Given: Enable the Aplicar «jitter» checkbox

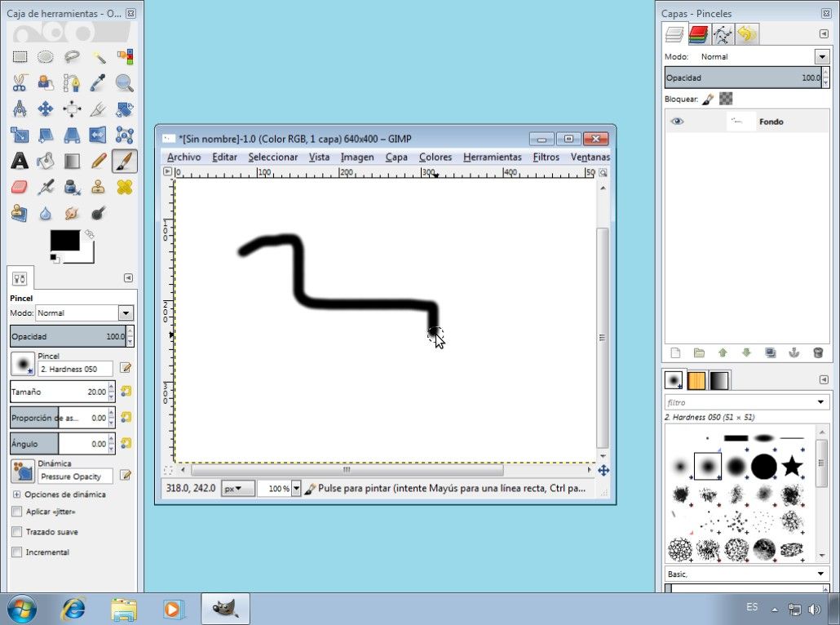Looking at the screenshot, I should (x=17, y=512).
